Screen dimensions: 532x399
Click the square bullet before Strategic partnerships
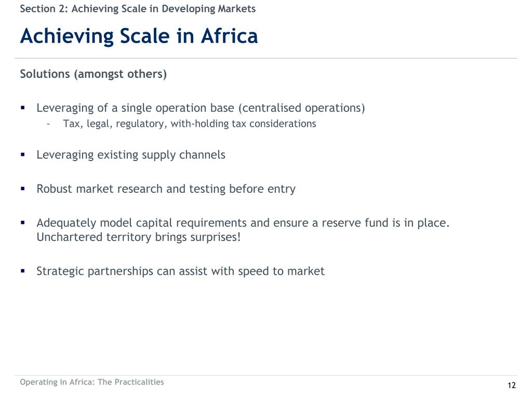(x=23, y=271)
